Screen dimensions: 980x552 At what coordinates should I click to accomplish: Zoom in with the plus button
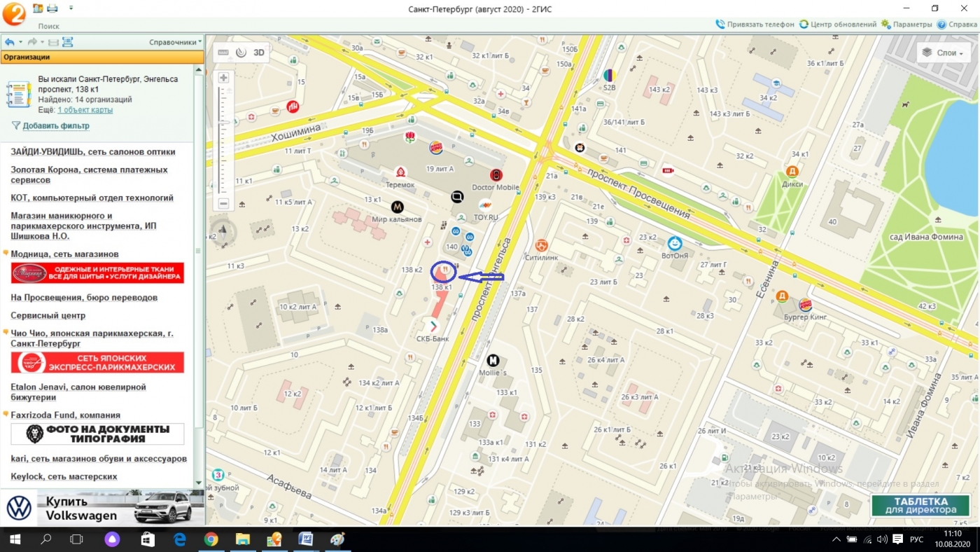223,78
